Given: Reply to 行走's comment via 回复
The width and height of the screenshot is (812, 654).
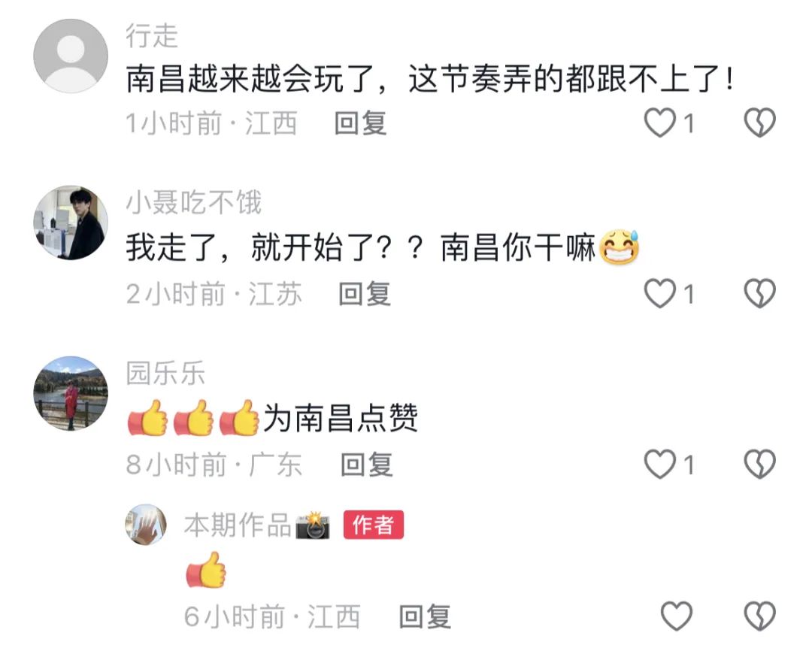Looking at the screenshot, I should coord(360,123).
